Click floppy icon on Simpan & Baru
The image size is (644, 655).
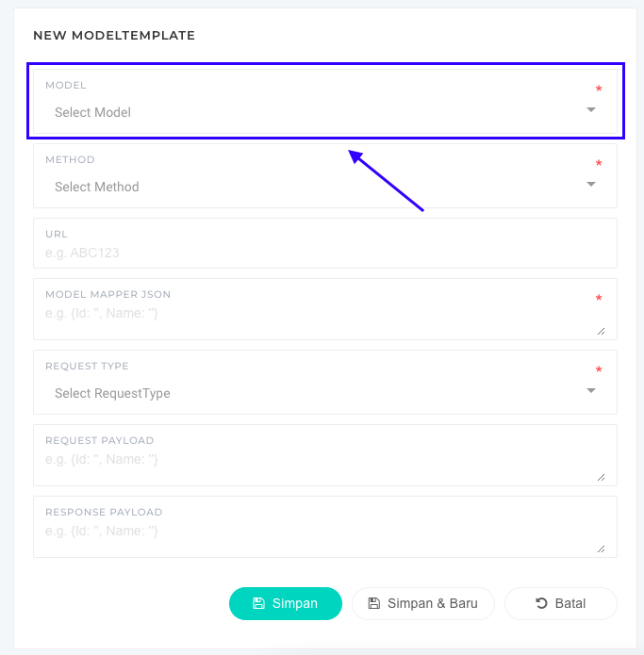(x=374, y=603)
